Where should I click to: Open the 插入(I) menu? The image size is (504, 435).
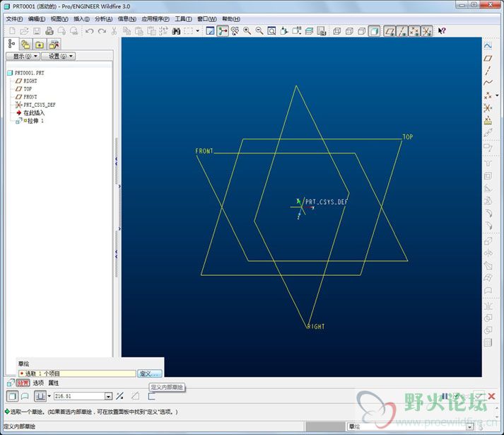coord(81,19)
